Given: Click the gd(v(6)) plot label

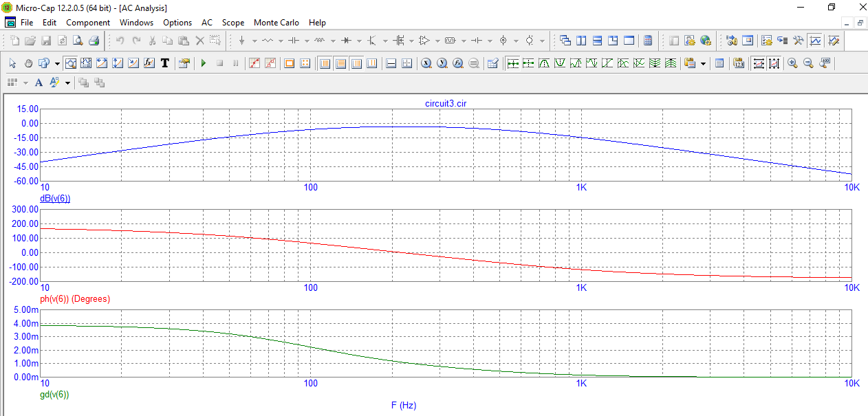Looking at the screenshot, I should click(55, 395).
